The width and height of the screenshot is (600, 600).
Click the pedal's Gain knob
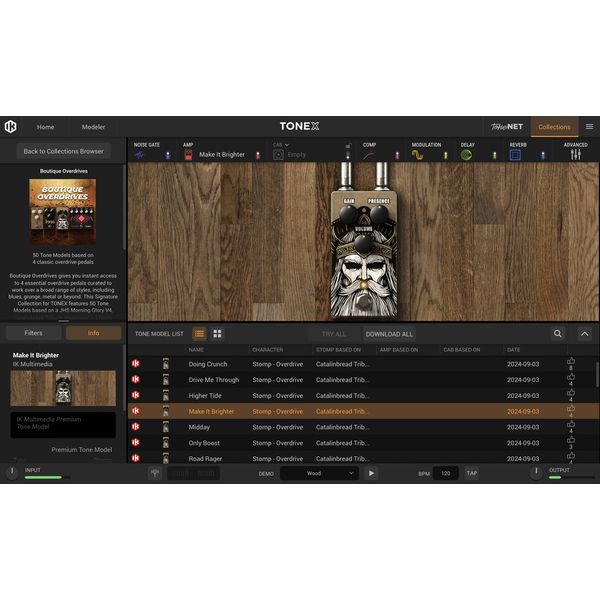(349, 214)
